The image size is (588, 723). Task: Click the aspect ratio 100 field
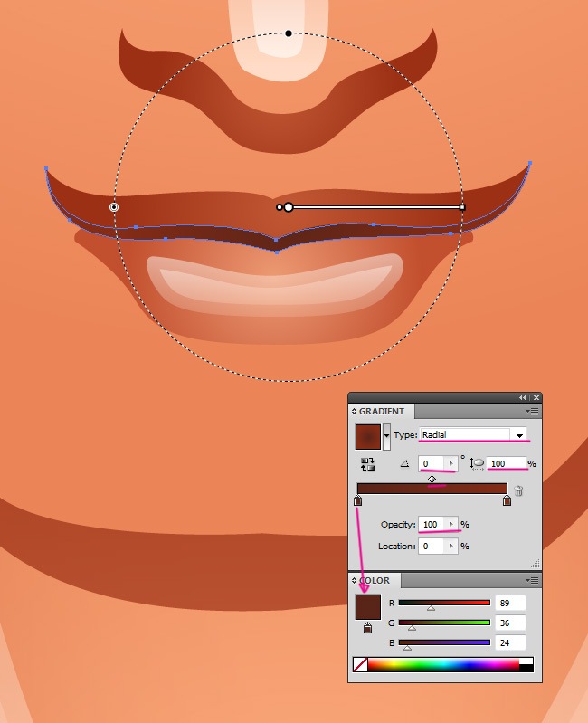[507, 463]
